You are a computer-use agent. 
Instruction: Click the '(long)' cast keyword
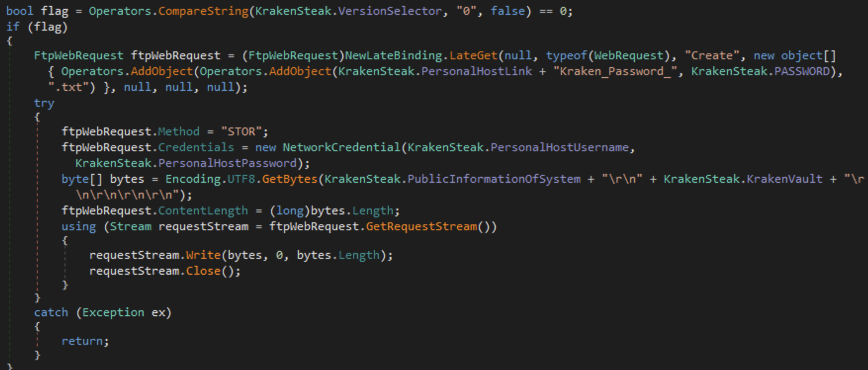[290, 210]
